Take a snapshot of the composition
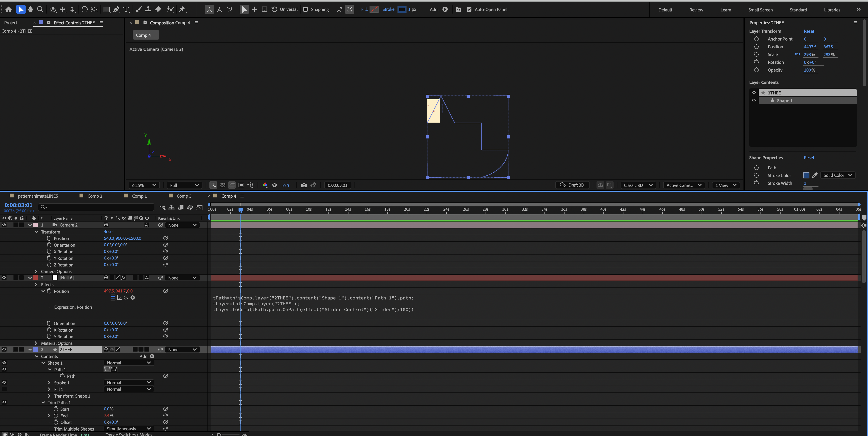The height and width of the screenshot is (436, 868). click(304, 185)
